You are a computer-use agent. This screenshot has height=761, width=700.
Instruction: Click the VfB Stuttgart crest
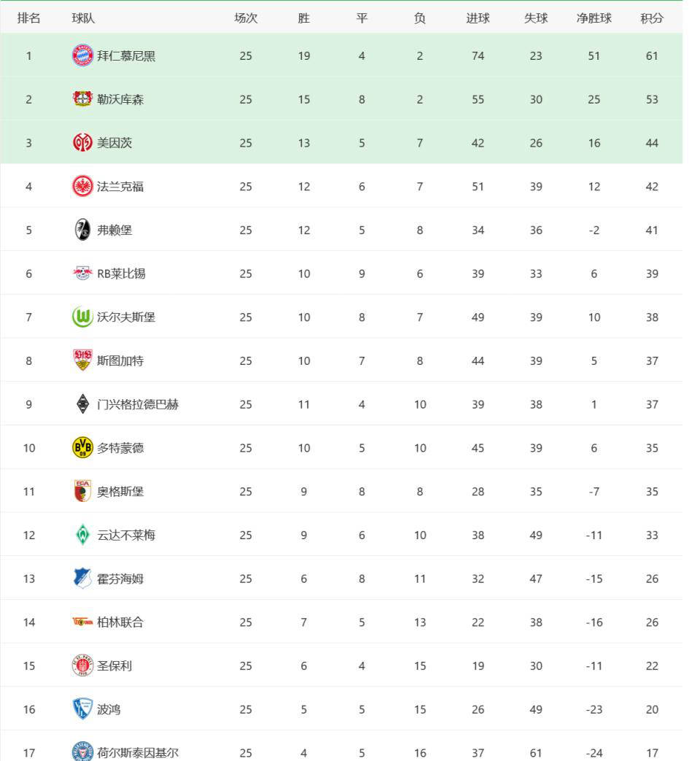(x=82, y=360)
